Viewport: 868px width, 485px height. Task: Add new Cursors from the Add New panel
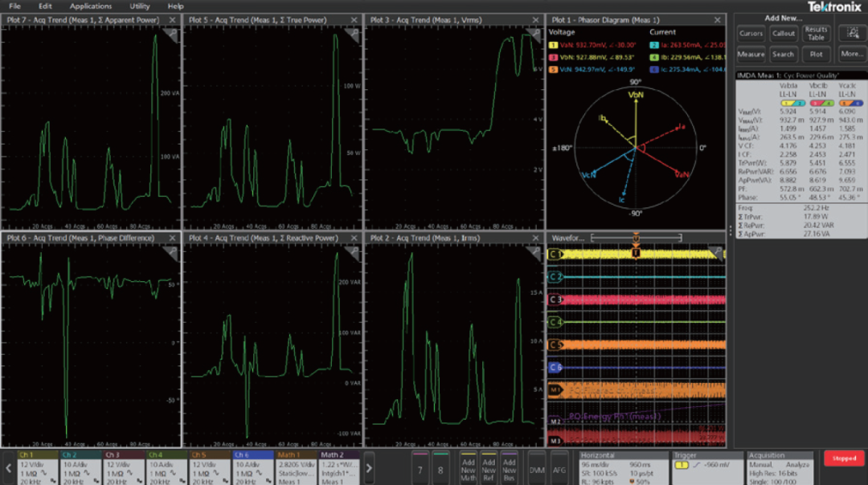[752, 35]
